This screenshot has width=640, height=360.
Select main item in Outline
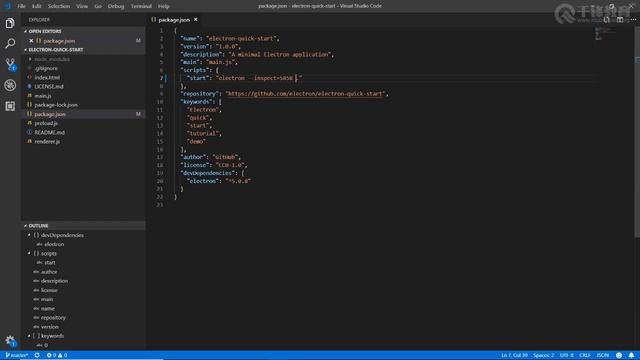coord(47,299)
